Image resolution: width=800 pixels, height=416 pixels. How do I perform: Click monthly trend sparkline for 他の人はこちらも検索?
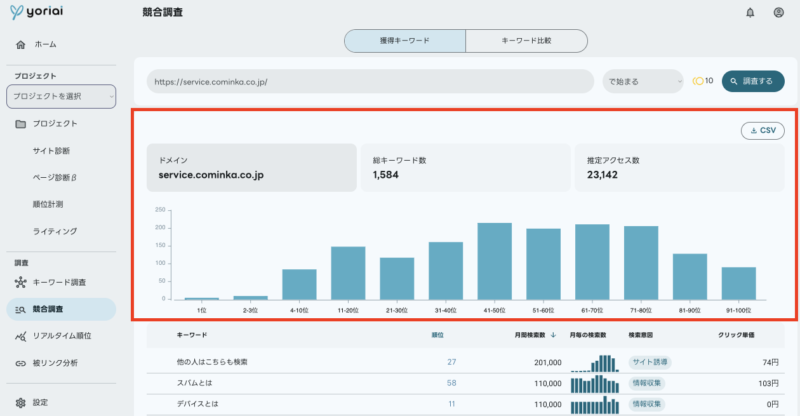[595, 363]
